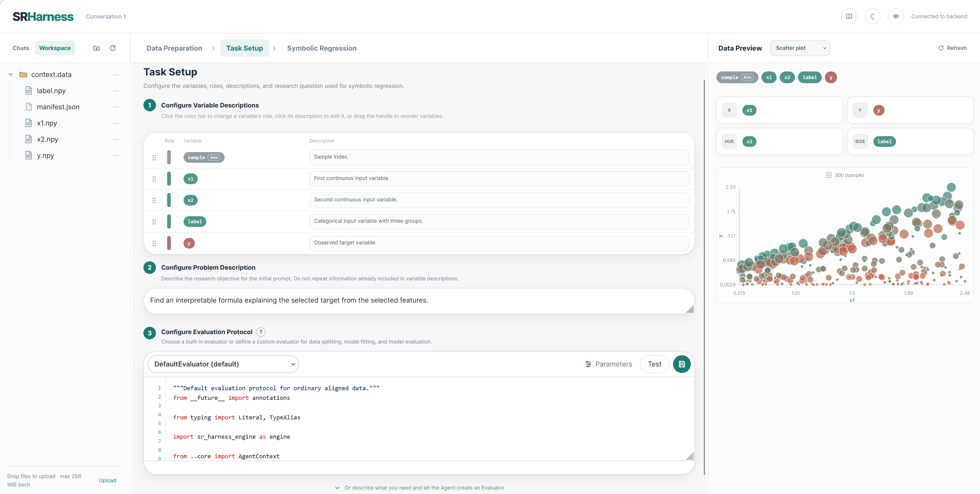This screenshot has width=980, height=494.
Task: Save the evaluator with the disk icon
Action: pos(682,364)
